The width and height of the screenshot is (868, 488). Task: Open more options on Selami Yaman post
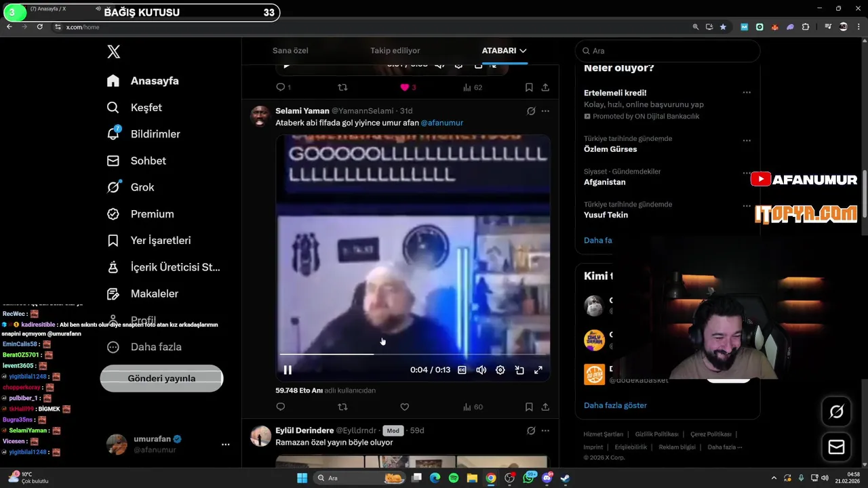tap(545, 111)
